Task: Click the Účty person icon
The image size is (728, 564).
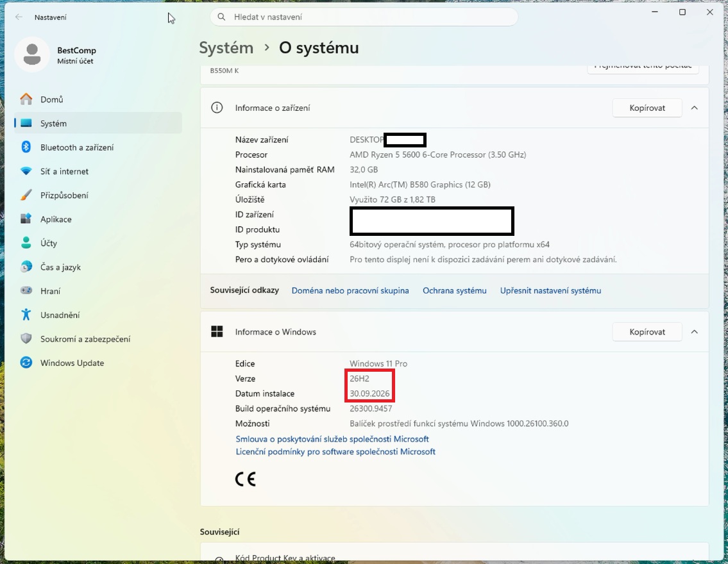Action: pyautogui.click(x=26, y=243)
